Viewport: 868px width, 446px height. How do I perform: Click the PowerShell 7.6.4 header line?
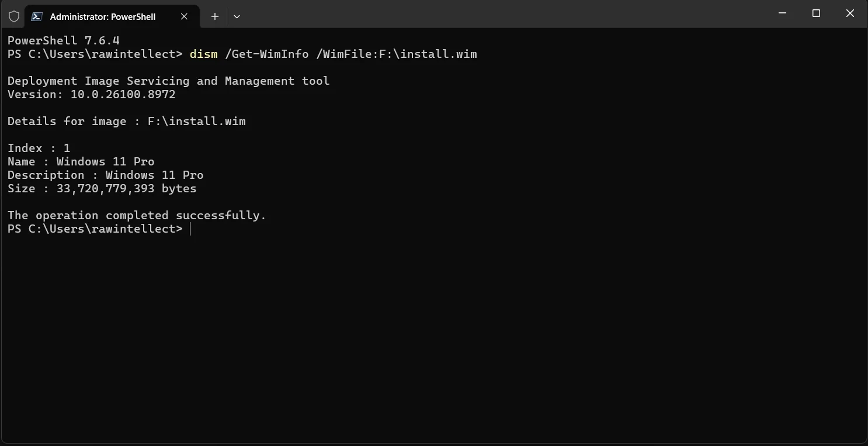(64, 41)
